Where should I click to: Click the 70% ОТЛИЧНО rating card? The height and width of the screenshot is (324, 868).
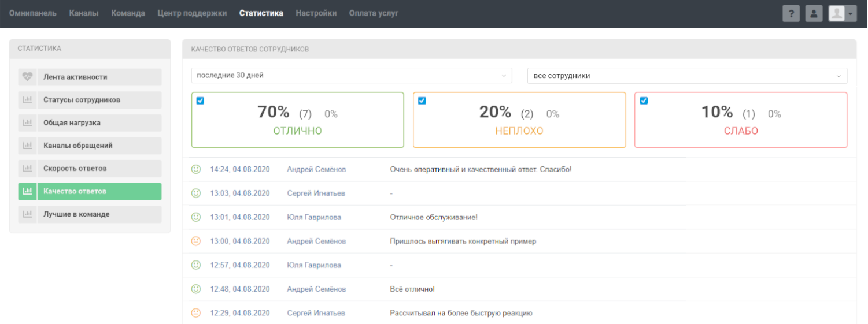(297, 120)
